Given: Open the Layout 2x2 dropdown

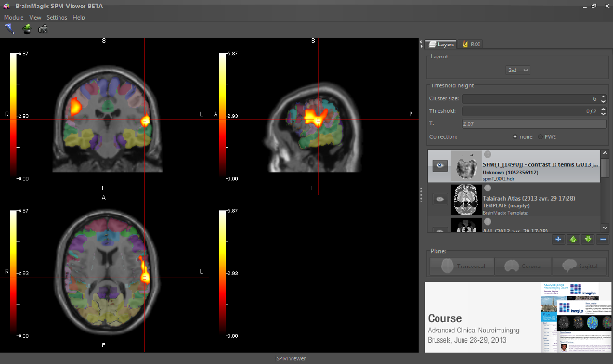Looking at the screenshot, I should point(518,70).
